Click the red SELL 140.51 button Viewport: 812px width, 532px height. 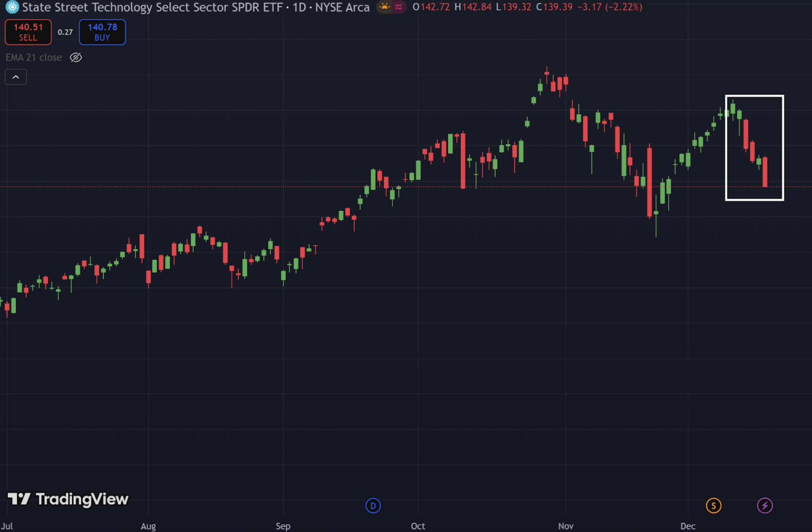(28, 32)
